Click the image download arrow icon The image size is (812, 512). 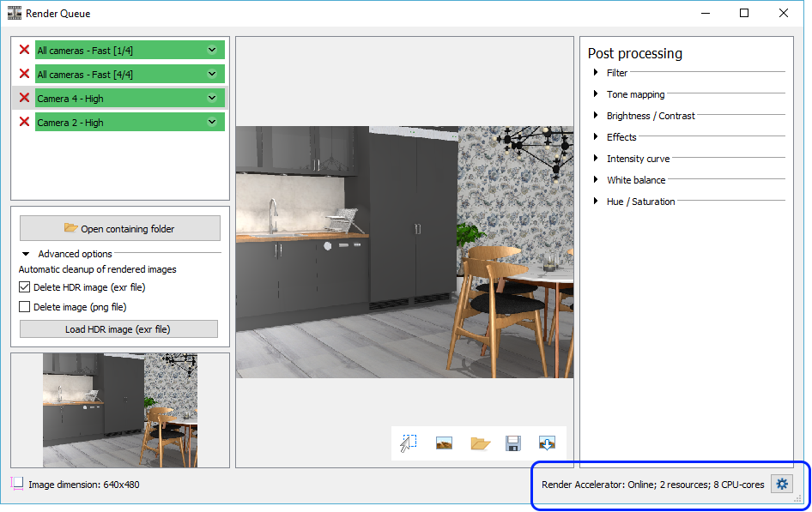point(547,443)
